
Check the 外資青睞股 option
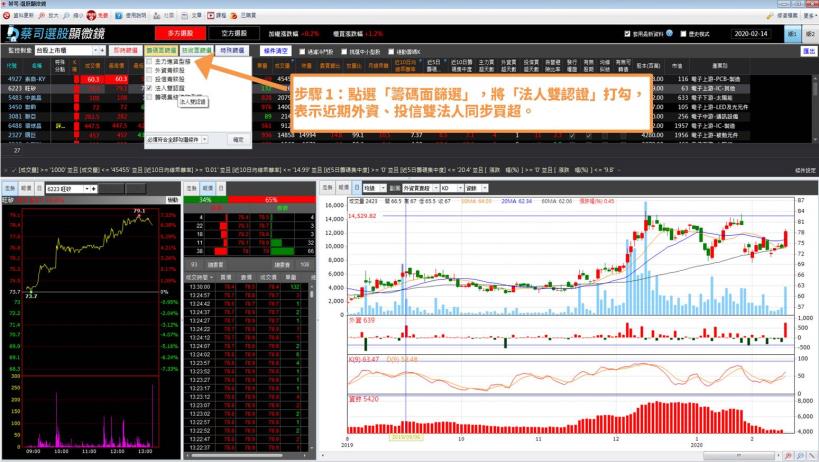149,70
